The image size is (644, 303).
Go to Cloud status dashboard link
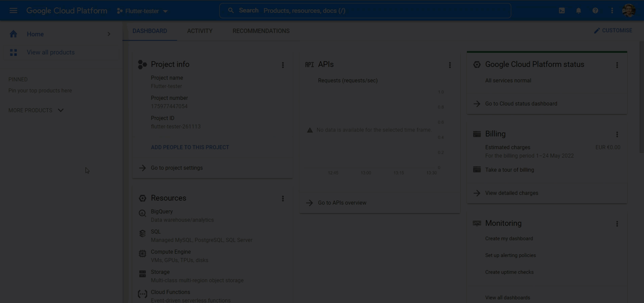521,104
